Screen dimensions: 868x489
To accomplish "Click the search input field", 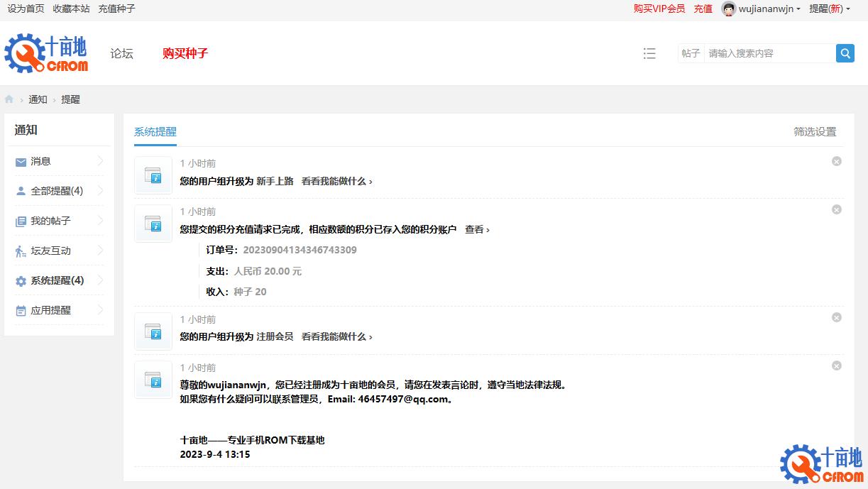I will (x=769, y=53).
